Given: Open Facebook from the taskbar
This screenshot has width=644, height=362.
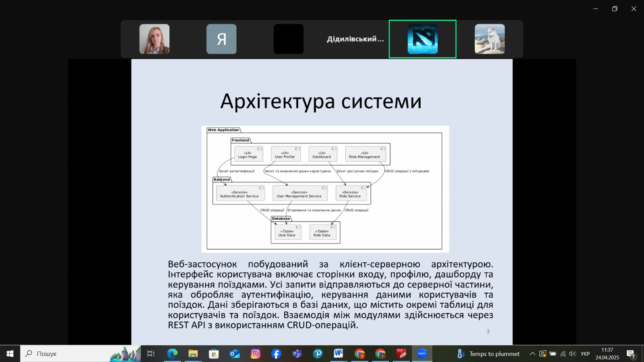Looking at the screenshot, I should (276, 354).
